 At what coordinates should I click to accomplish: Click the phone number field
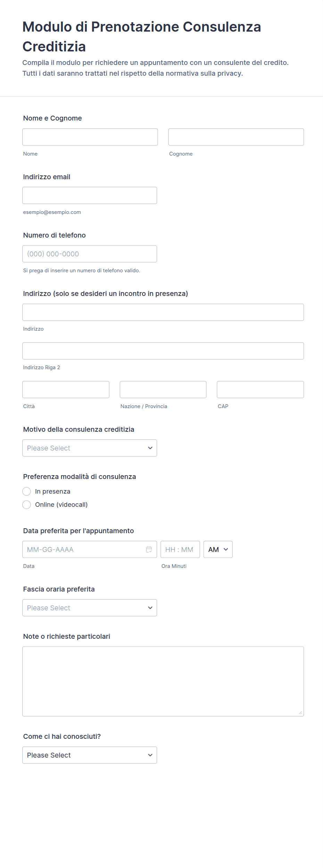90,254
